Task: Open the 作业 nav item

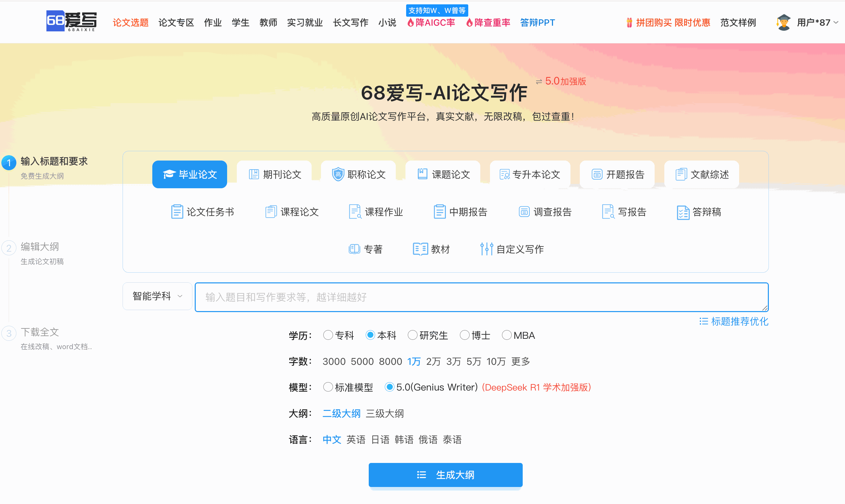Action: [213, 23]
